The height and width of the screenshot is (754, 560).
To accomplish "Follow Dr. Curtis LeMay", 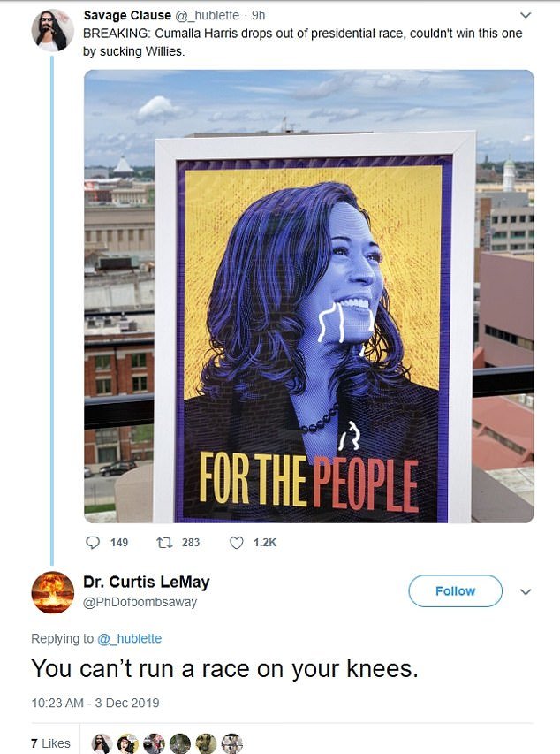I will [455, 591].
